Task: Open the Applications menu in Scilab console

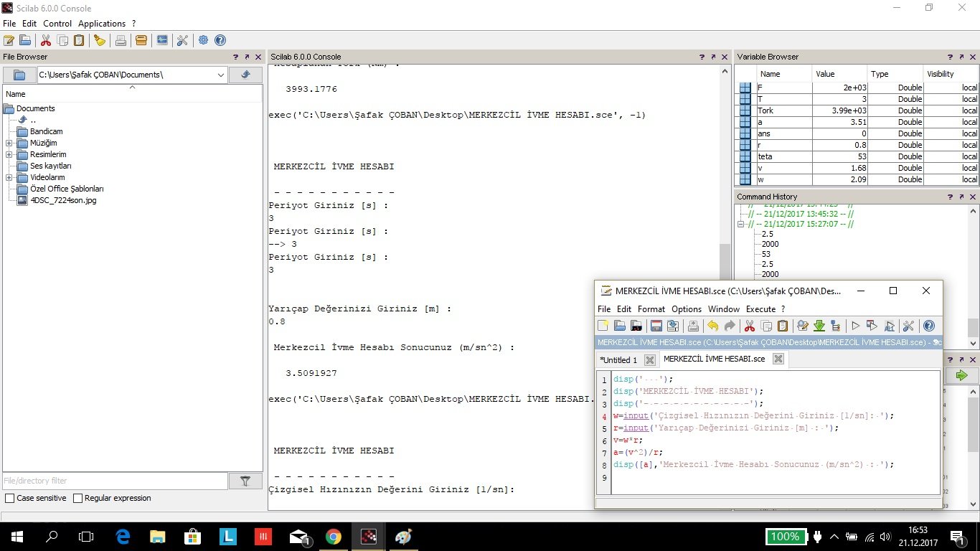Action: 102,24
